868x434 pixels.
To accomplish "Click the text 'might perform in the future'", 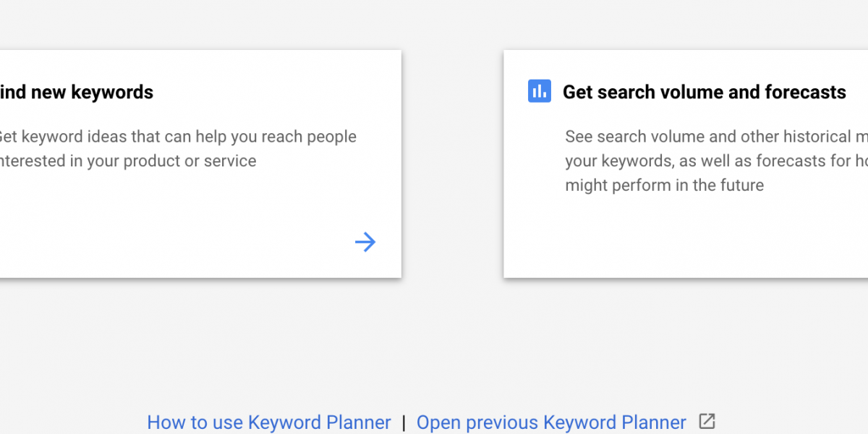I will pos(665,185).
